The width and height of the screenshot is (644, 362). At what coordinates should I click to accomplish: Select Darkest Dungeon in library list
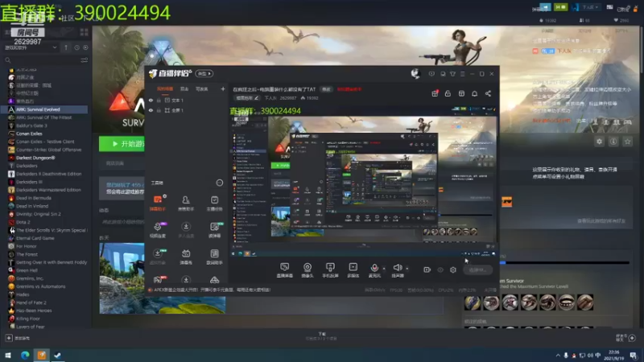point(35,158)
